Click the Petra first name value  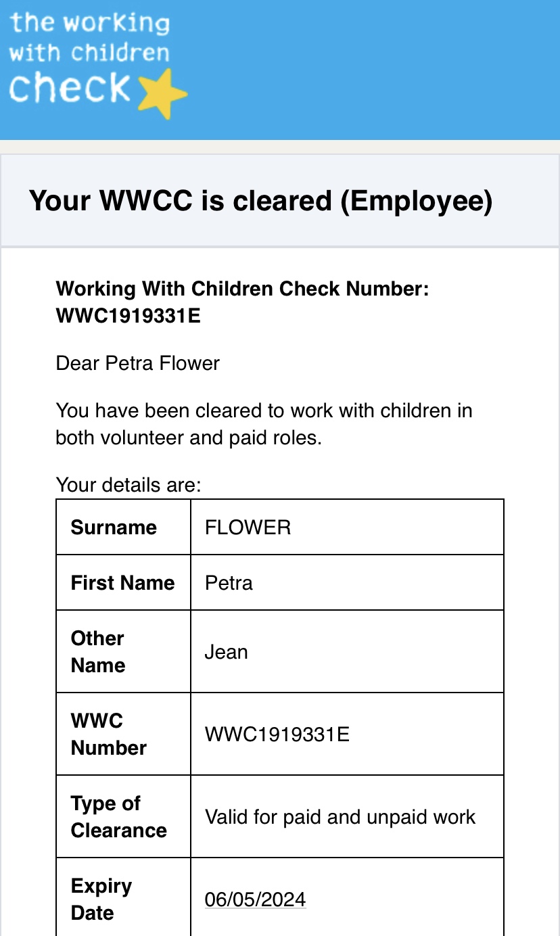click(x=229, y=583)
